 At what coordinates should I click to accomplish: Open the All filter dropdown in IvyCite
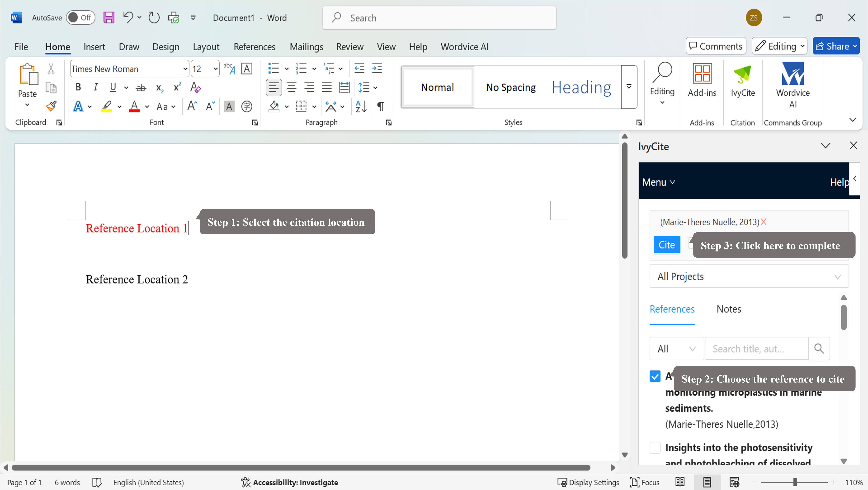click(x=677, y=348)
